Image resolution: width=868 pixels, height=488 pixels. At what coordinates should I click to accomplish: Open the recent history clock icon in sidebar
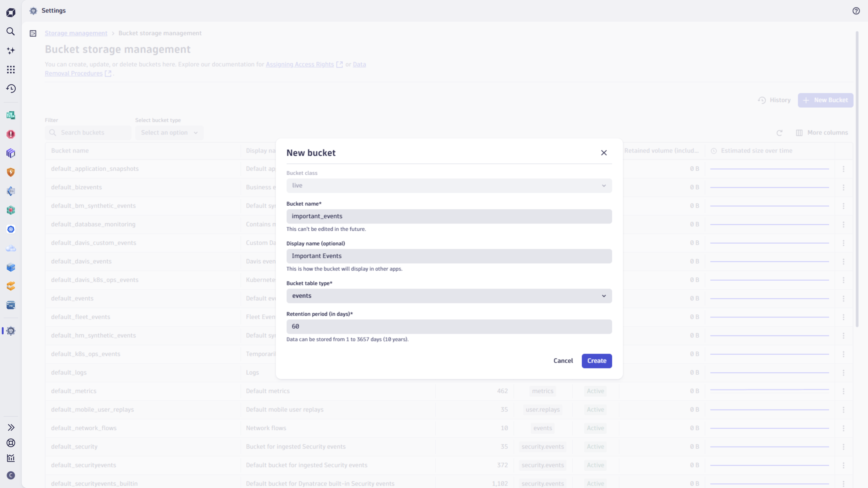click(11, 89)
